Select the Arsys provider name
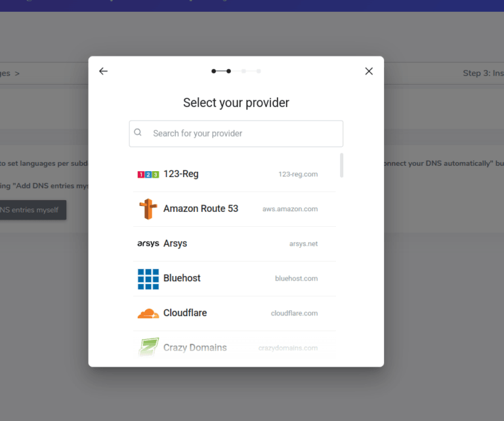This screenshot has width=504, height=421. (175, 243)
